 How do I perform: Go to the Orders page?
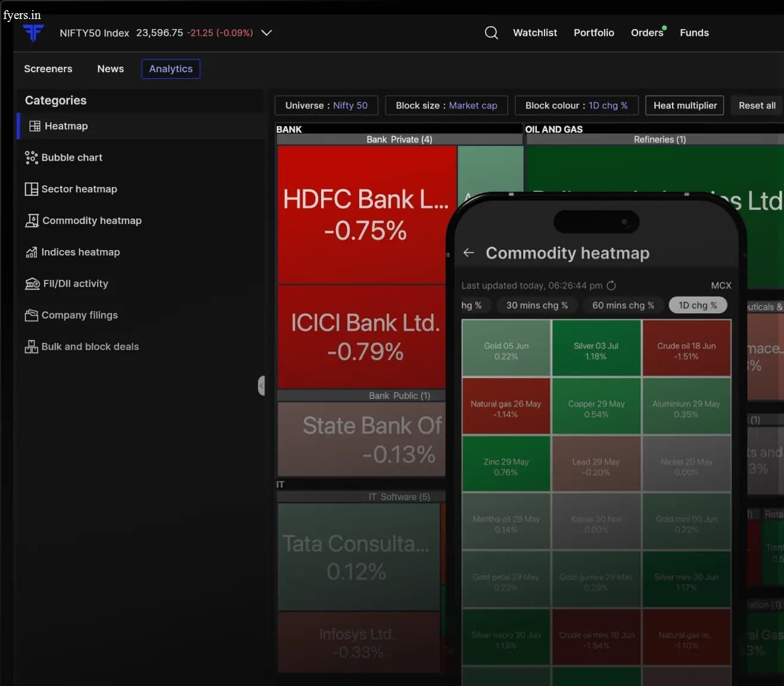point(648,33)
